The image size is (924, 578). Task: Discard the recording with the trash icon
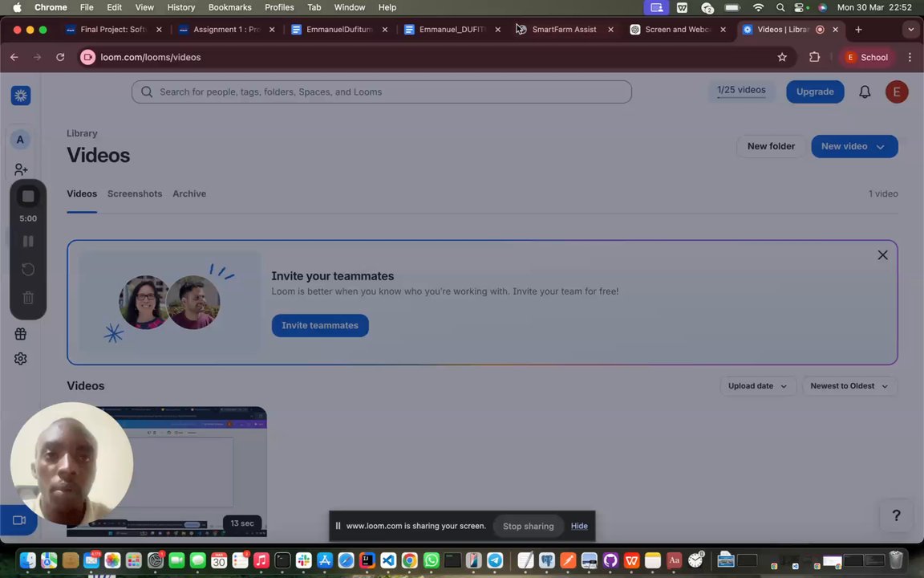coord(28,298)
